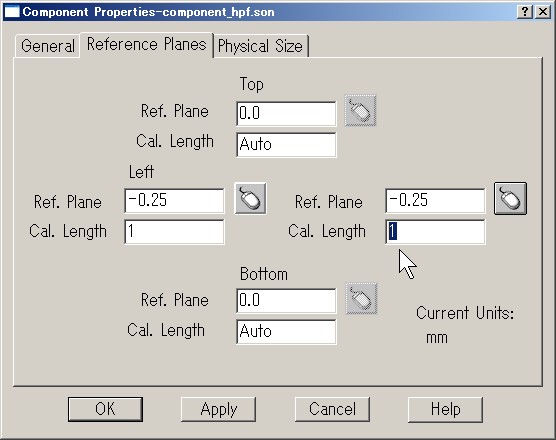This screenshot has width=556, height=440.
Task: Select the Reference Planes tab
Action: coord(146,45)
